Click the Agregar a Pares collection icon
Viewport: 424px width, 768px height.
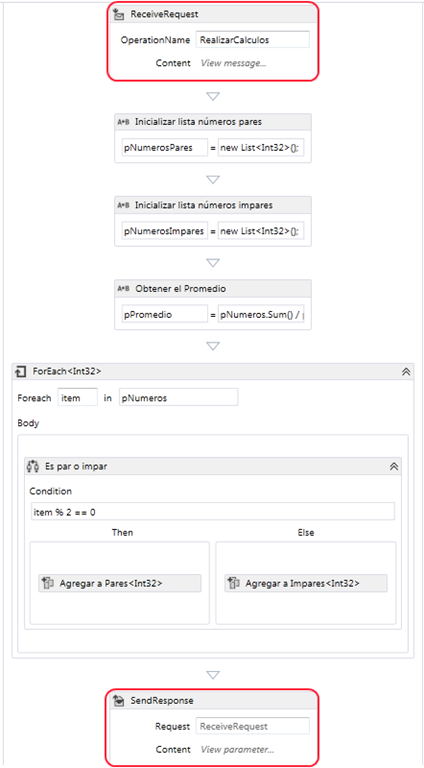48,583
